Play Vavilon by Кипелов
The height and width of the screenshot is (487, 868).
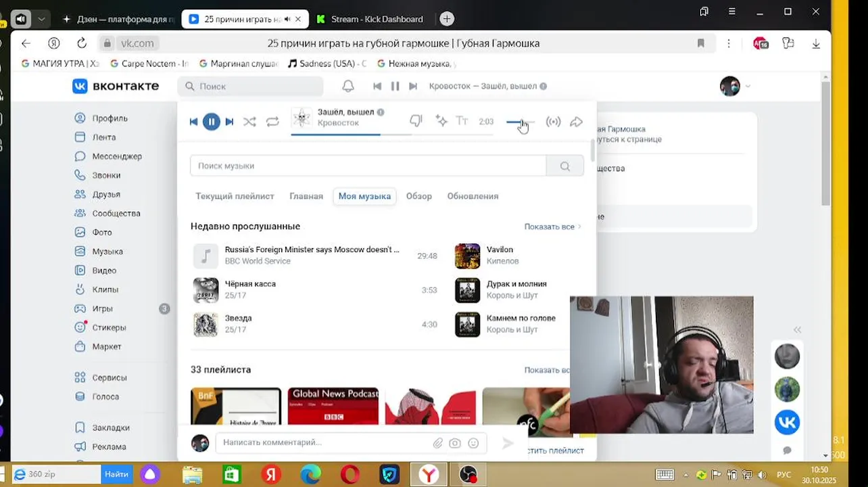point(512,256)
